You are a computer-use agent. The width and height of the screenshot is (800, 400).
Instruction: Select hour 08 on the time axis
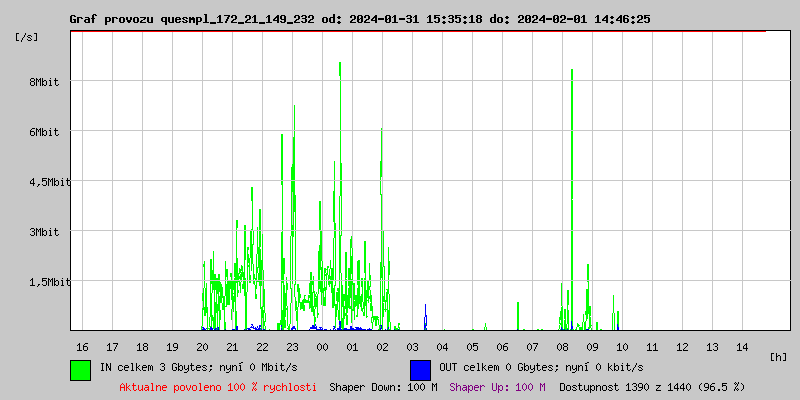[x=562, y=347]
